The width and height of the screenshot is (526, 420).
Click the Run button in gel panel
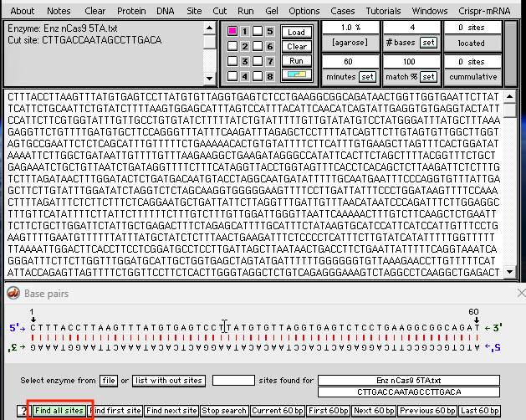(297, 61)
